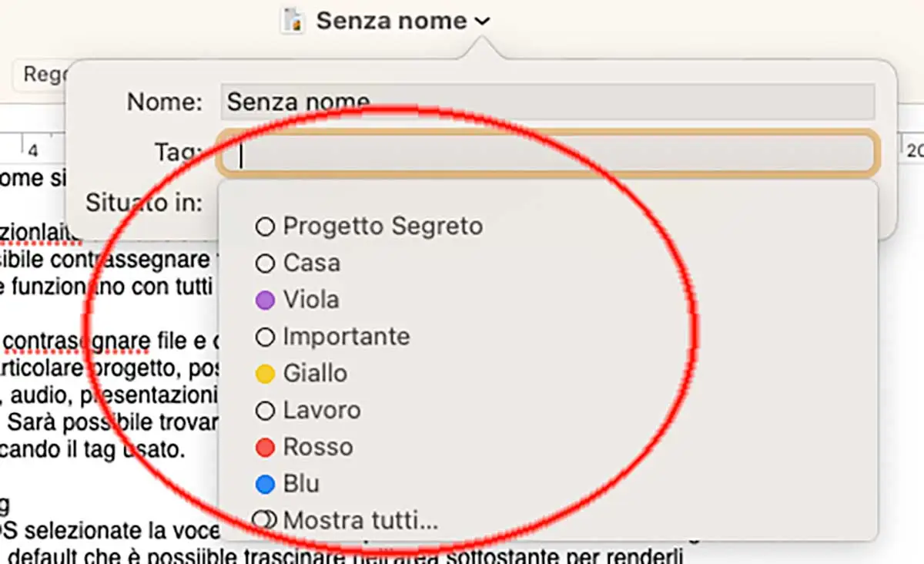Select the yellow Giallo tag circle
Viewport: 924px width, 564px height.
[265, 373]
